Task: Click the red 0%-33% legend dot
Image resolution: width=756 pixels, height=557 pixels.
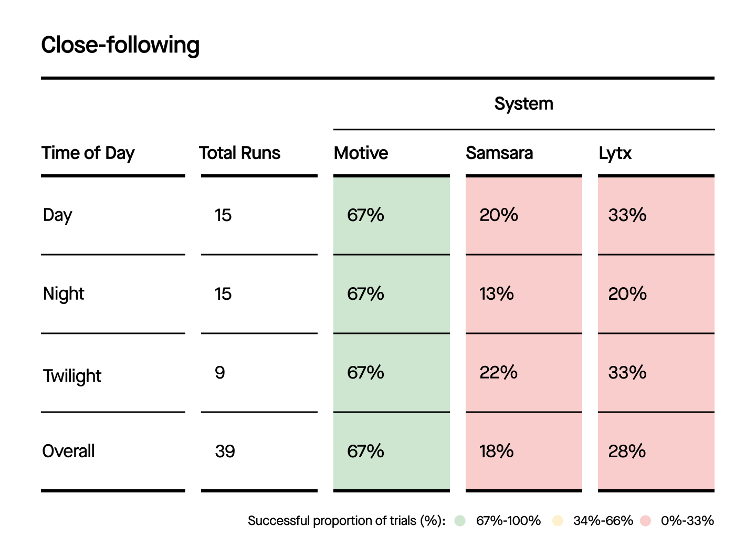Action: click(x=646, y=521)
